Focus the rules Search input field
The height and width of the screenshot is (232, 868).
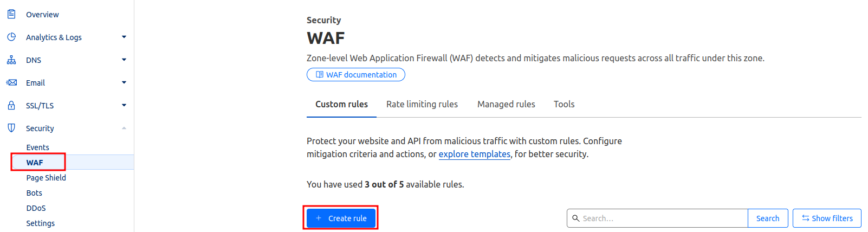(657, 218)
